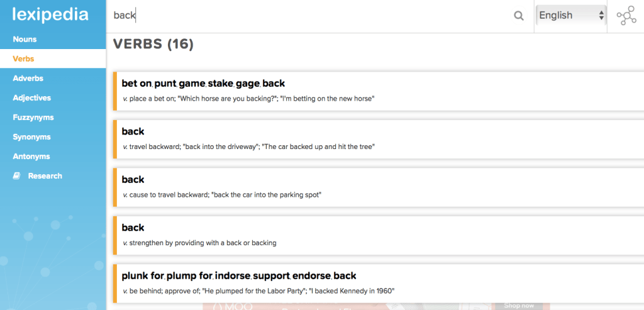Open the word graph network icon
The height and width of the screenshot is (310, 644).
(x=626, y=16)
